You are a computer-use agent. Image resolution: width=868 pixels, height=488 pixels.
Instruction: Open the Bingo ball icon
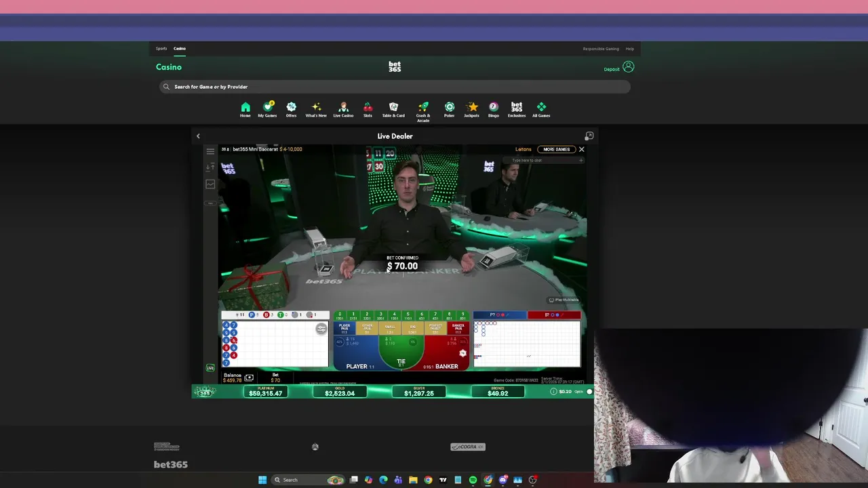click(x=494, y=110)
